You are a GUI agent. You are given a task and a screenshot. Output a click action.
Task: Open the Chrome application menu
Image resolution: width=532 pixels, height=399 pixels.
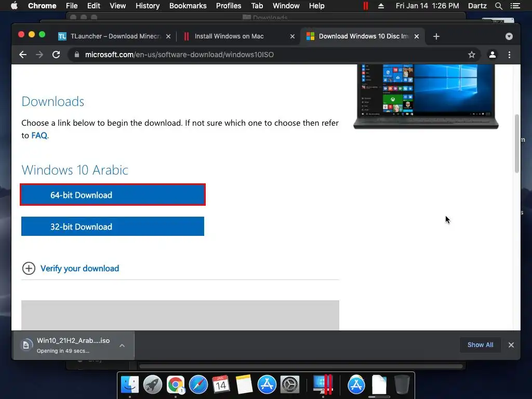(x=42, y=6)
